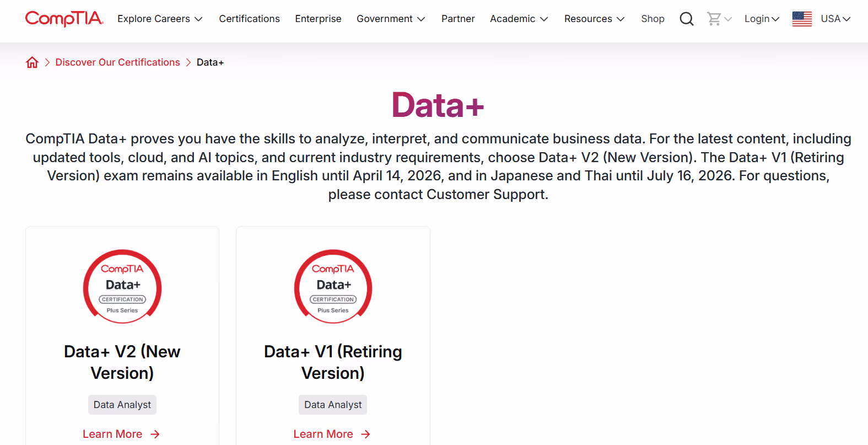Open the Enterprise menu item
868x445 pixels.
point(318,19)
